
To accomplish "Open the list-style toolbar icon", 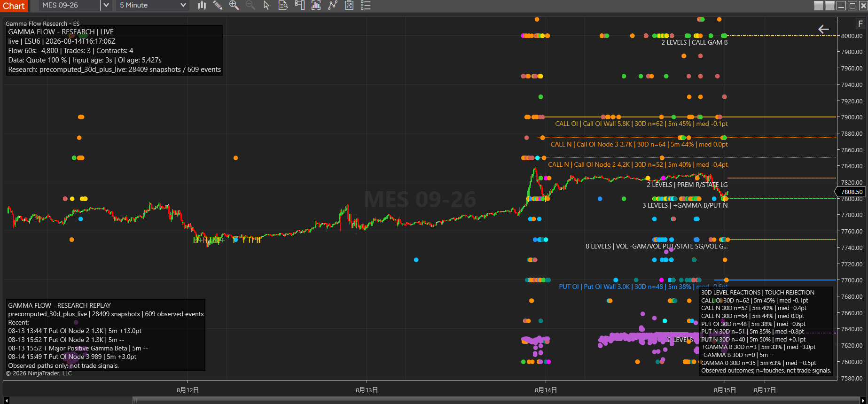I will coord(366,5).
